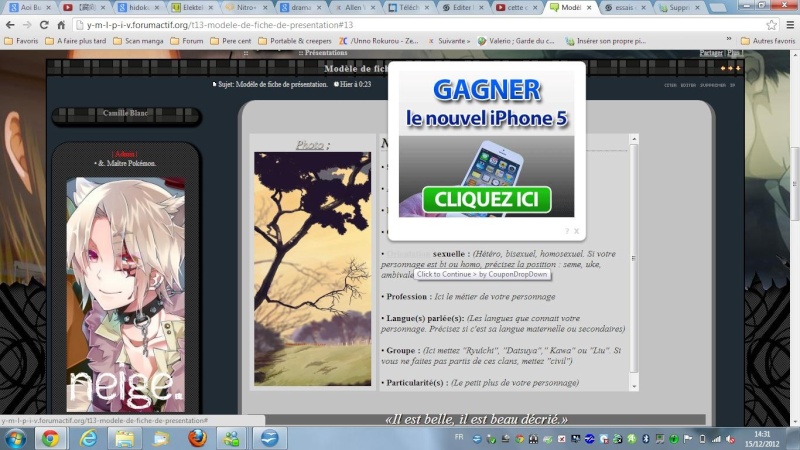
Task: Click the inner text box scrollbar down arrow
Action: (634, 386)
